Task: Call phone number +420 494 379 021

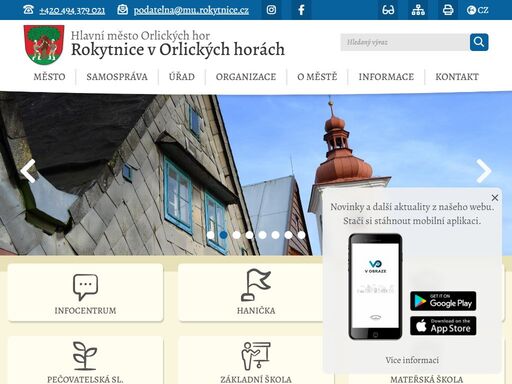Action: point(72,11)
